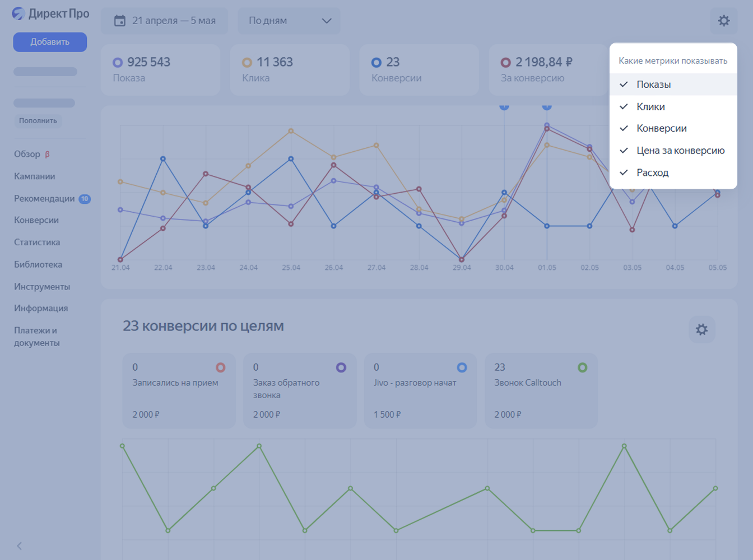Click the Рекомендации badge showing 10
The width and height of the screenshot is (753, 560).
click(85, 199)
